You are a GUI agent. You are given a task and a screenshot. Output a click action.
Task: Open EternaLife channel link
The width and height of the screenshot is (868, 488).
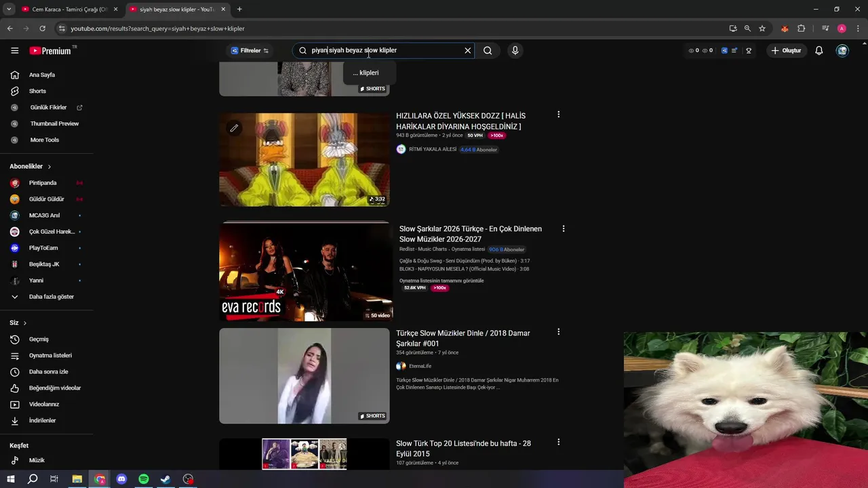coord(420,366)
